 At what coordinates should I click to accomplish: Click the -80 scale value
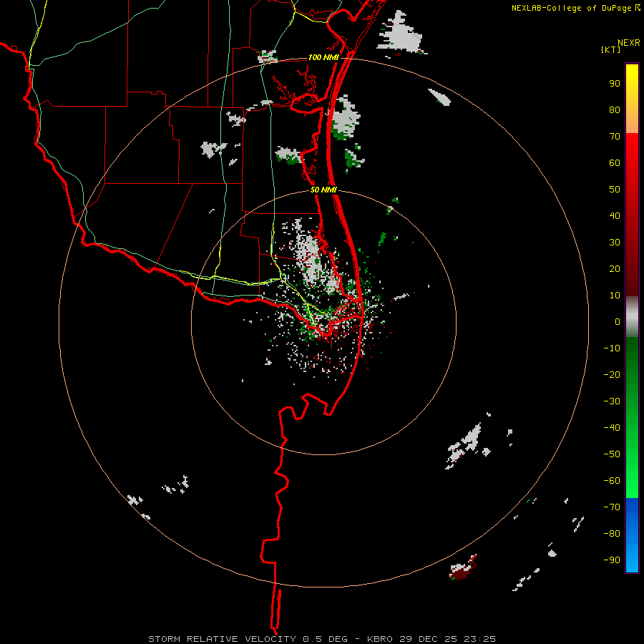pyautogui.click(x=612, y=534)
